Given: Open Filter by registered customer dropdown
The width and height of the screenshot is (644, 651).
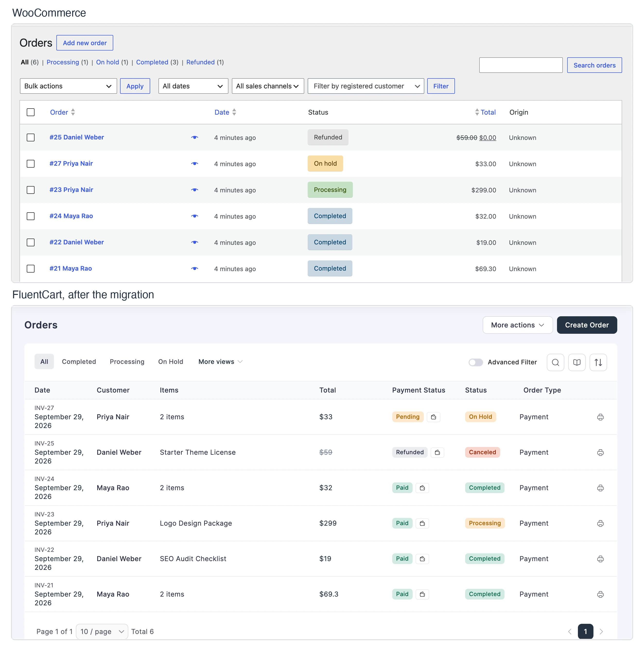Looking at the screenshot, I should [x=366, y=86].
